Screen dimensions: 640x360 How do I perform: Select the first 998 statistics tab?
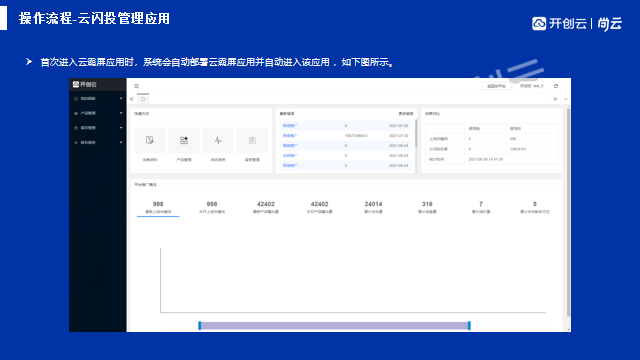click(x=158, y=207)
